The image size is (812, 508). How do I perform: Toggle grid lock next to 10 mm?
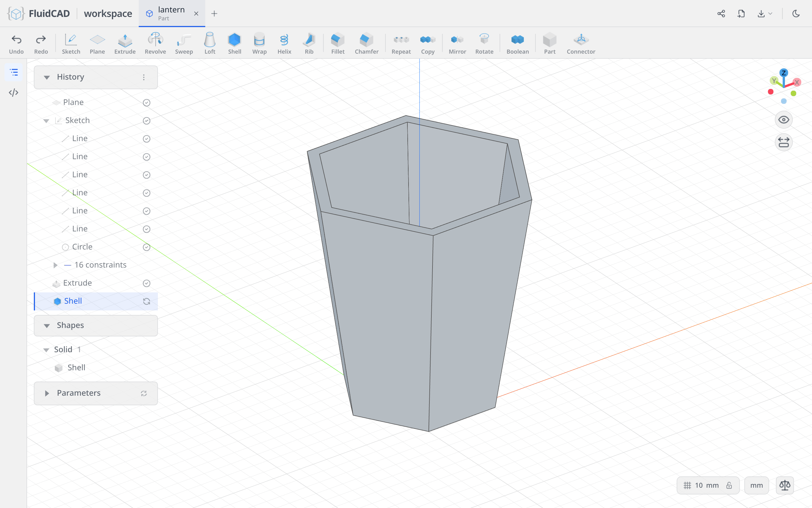click(729, 485)
